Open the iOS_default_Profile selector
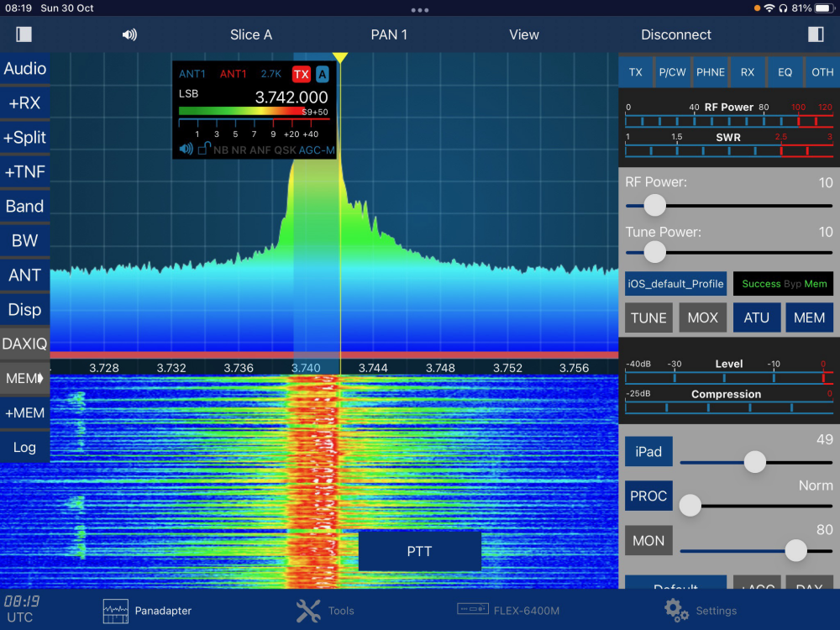The width and height of the screenshot is (840, 630). click(x=676, y=284)
